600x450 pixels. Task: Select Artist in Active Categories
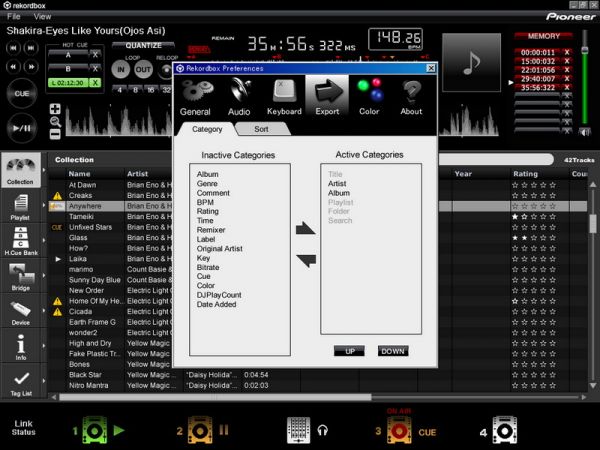click(337, 184)
